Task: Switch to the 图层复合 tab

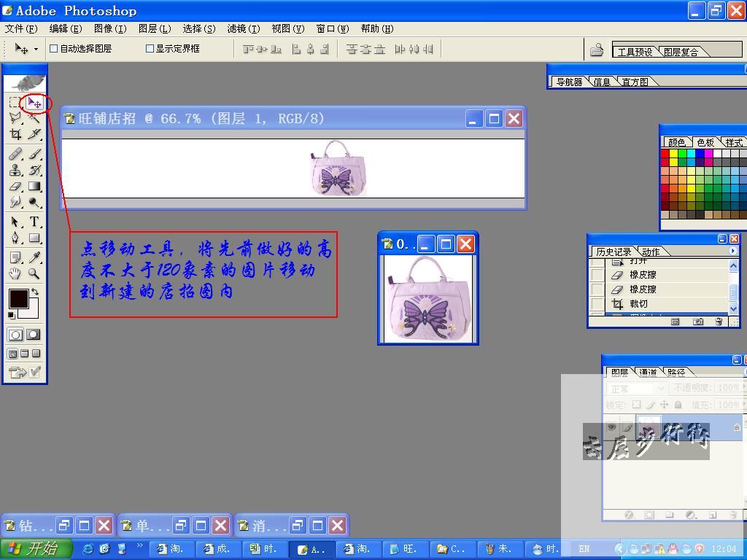Action: (681, 52)
